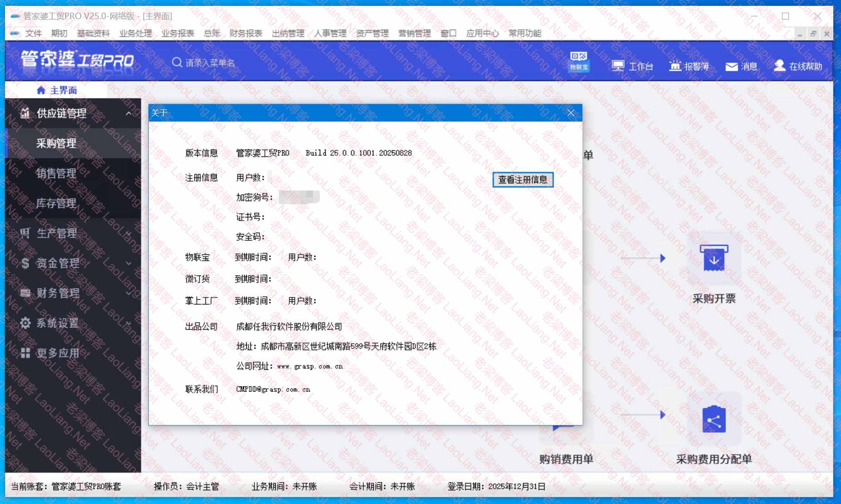Close the 关于 about dialog

571,113
